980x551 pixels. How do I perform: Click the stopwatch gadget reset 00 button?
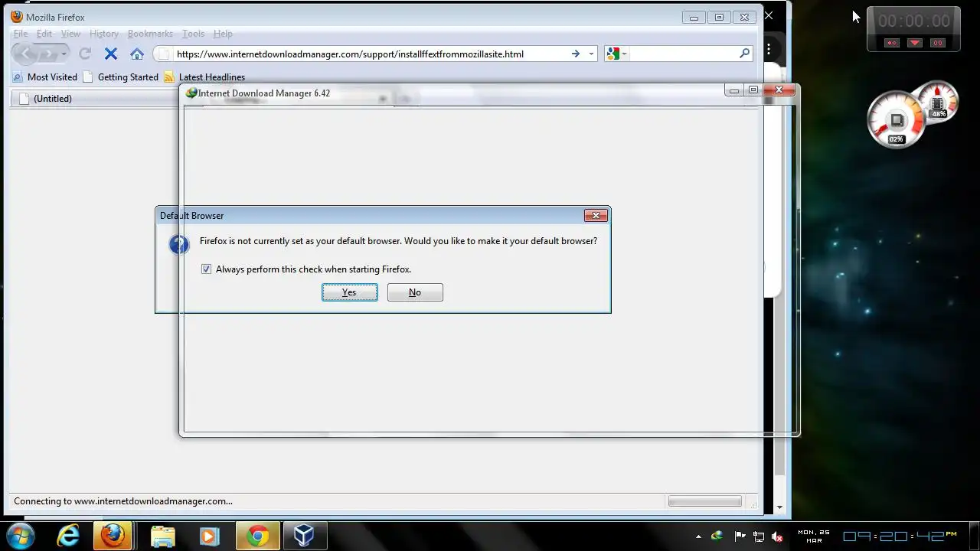[x=938, y=43]
